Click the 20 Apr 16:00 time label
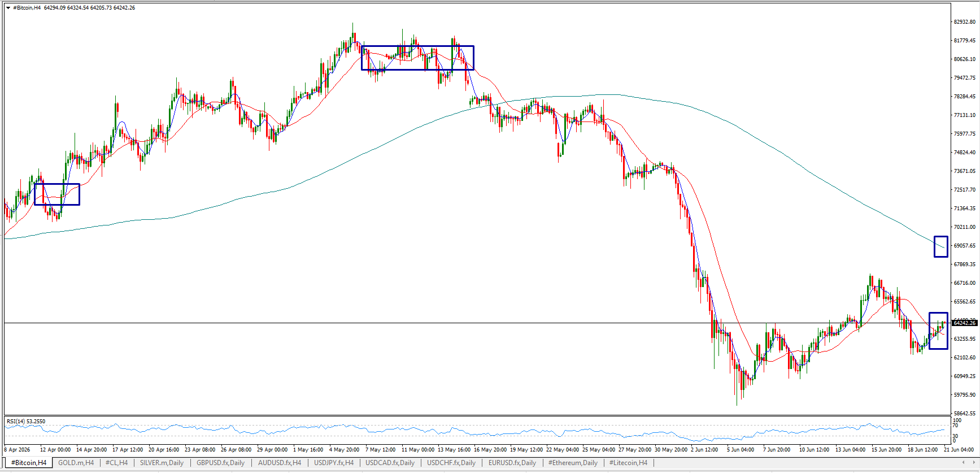 (164, 450)
